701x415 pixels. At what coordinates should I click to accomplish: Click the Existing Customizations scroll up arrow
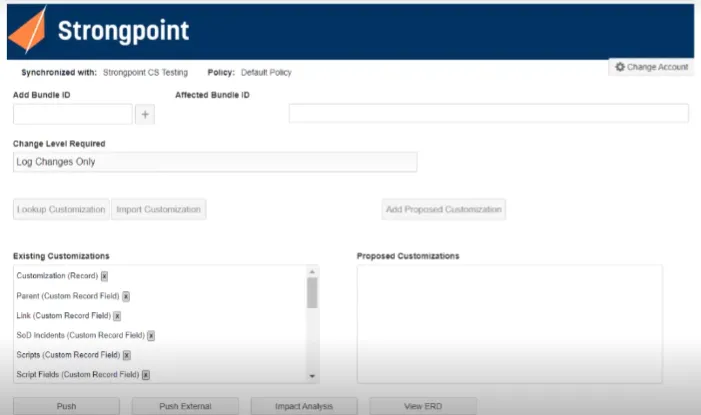(x=312, y=271)
